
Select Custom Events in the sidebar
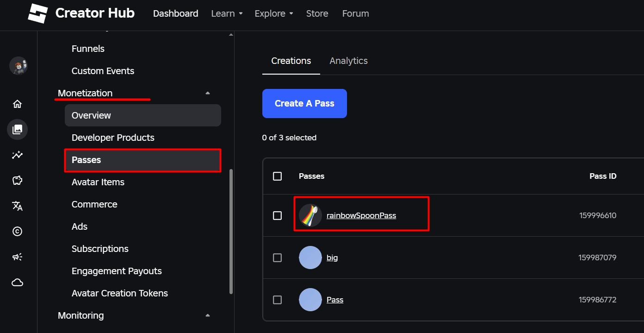(x=103, y=71)
